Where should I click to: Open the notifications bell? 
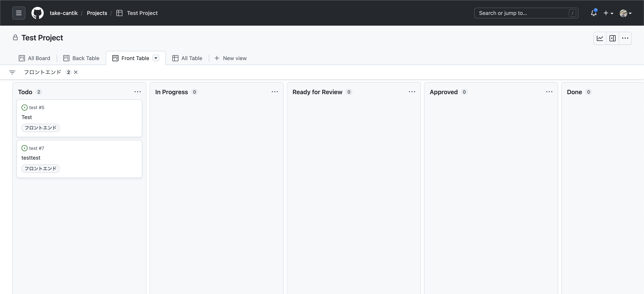[594, 13]
